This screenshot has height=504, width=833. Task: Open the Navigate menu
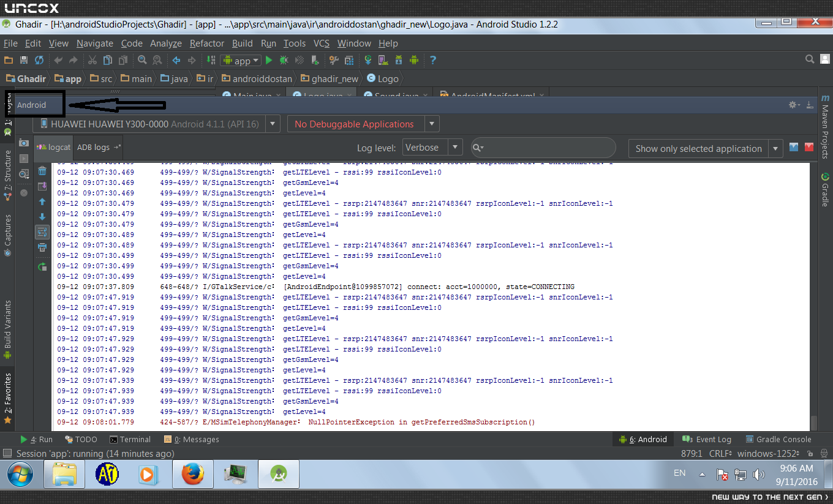(95, 43)
